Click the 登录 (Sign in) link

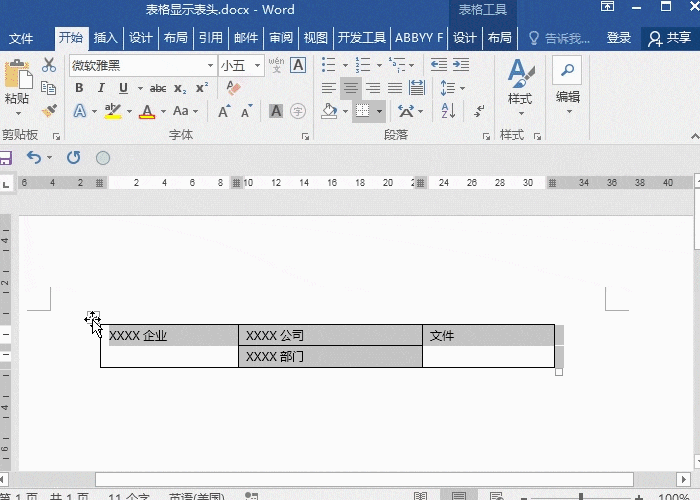[x=618, y=38]
